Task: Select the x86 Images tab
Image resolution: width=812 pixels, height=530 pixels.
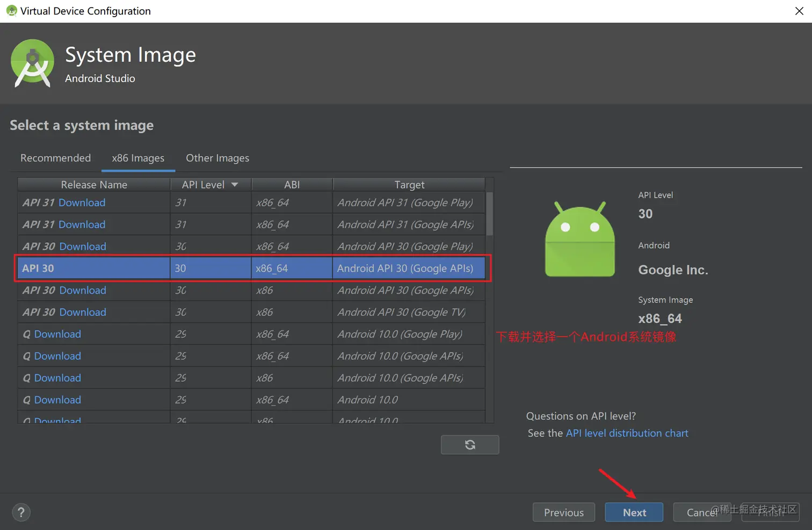Action: coord(138,158)
